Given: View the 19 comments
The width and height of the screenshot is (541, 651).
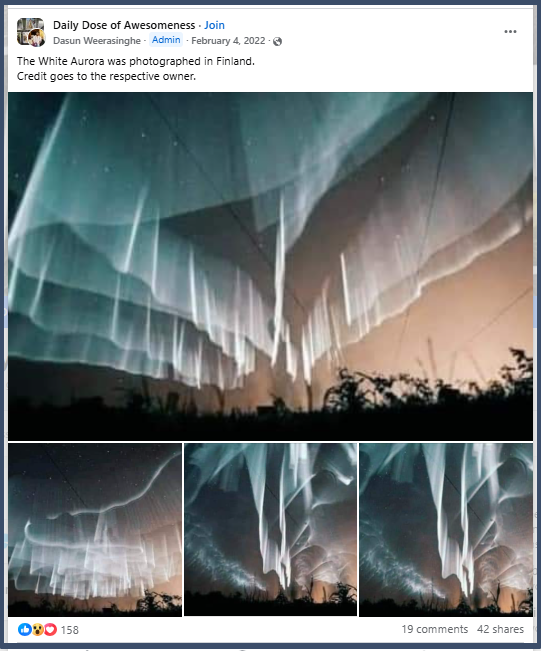Looking at the screenshot, I should pos(435,629).
